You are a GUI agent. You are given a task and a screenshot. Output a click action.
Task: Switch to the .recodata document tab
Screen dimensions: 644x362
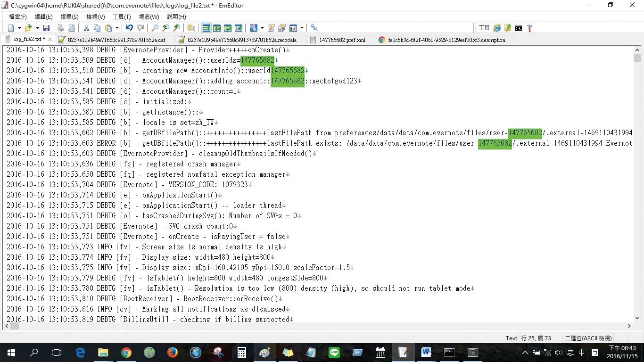[x=241, y=40]
